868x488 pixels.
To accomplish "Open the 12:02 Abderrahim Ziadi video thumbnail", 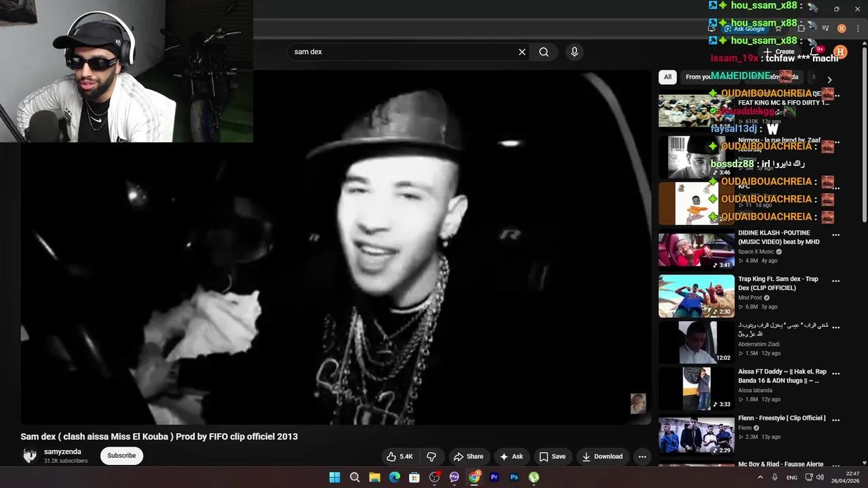I will (x=696, y=342).
